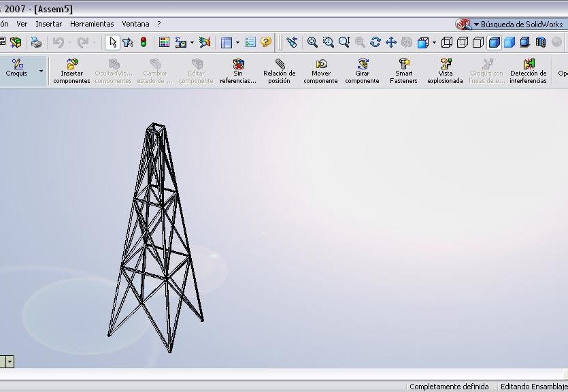Image resolution: width=568 pixels, height=392 pixels.
Task: Open the view orientation dropdown arrow
Action: 434,42
